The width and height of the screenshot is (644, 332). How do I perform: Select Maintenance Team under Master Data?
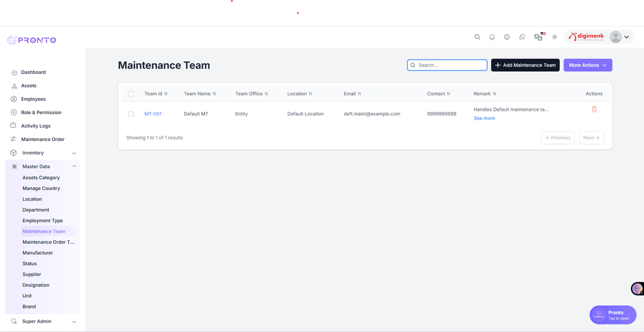(43, 231)
